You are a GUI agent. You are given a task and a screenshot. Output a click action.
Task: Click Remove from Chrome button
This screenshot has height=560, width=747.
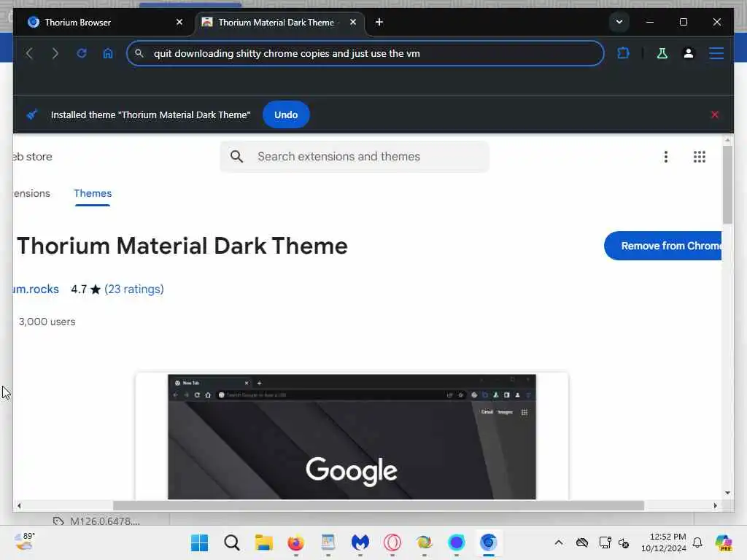(x=663, y=246)
